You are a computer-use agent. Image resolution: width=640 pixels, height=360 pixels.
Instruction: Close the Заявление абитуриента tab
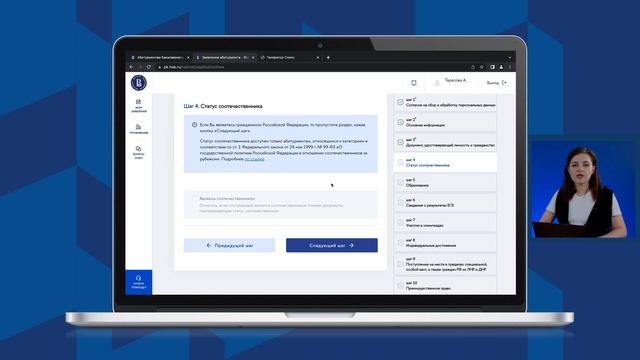pyautogui.click(x=253, y=58)
